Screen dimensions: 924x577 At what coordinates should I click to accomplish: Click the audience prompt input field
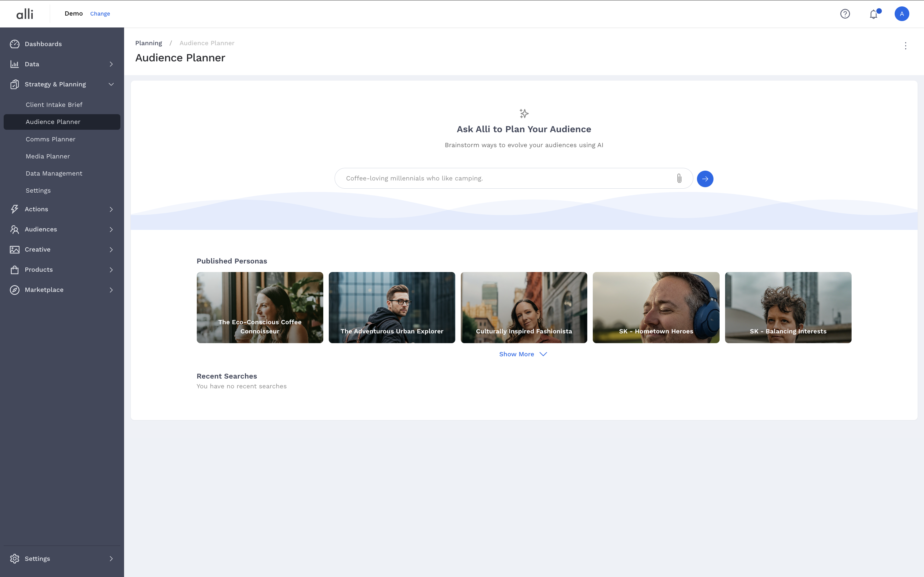pos(504,178)
